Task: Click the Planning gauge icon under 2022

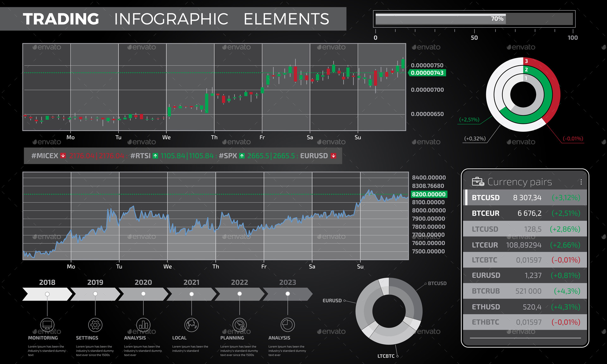Action: pyautogui.click(x=240, y=325)
